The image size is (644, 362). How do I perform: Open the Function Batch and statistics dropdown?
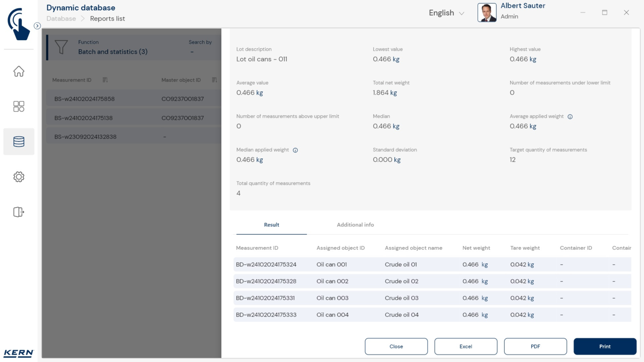(x=113, y=52)
